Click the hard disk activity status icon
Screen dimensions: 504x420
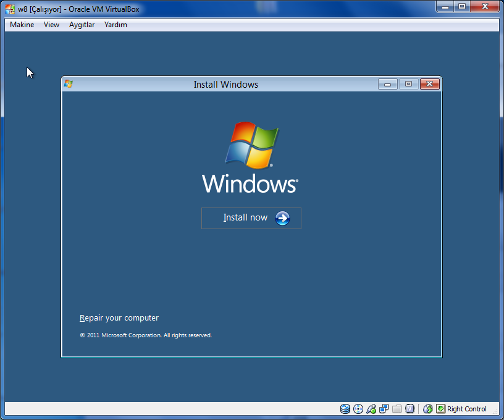(x=345, y=409)
